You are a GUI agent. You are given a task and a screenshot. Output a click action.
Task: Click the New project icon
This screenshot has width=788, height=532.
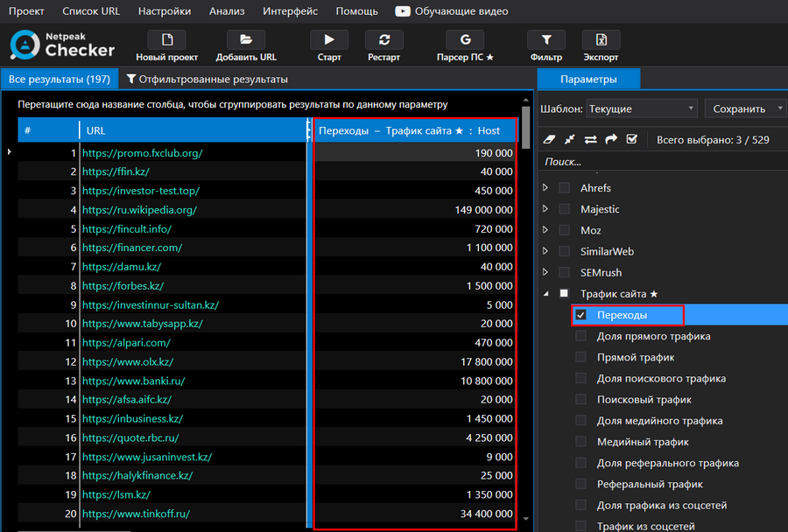coord(167,39)
